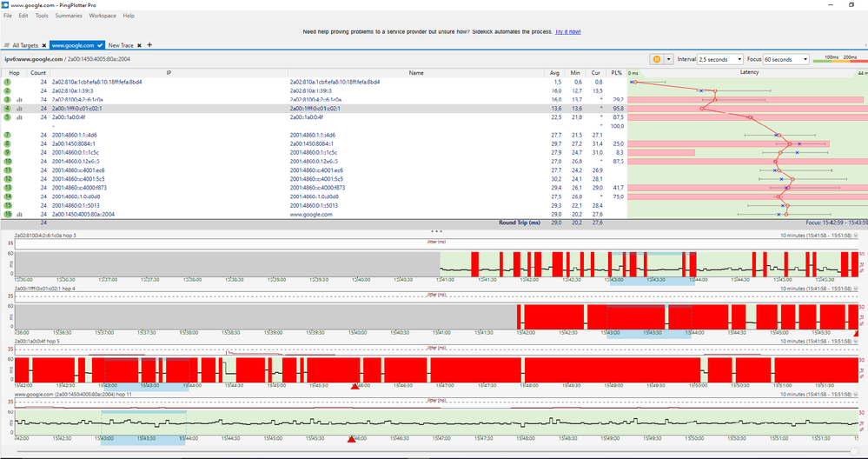Select the hop 8 green circle icon
Viewport: 868px width, 459px height.
tap(7, 143)
